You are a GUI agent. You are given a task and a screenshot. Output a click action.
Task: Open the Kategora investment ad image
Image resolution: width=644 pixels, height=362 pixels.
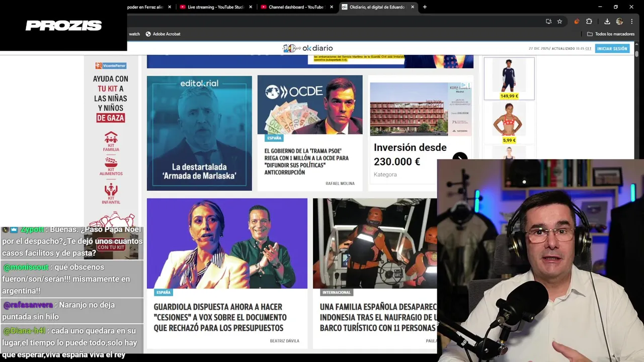421,109
